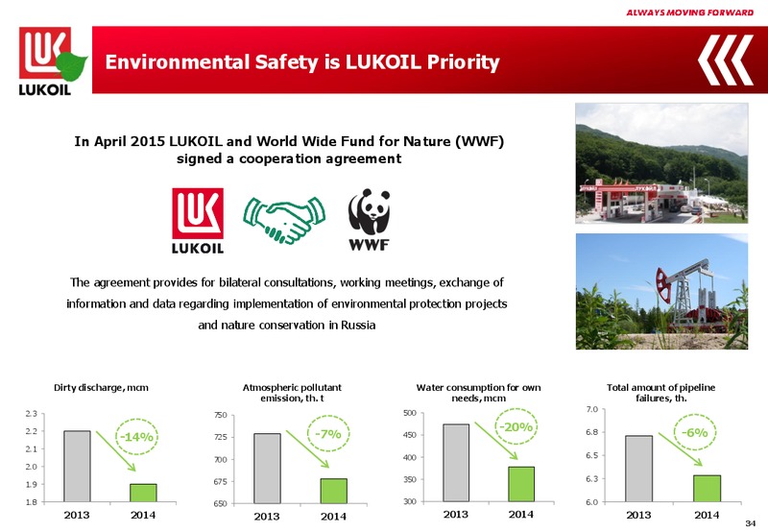Click the LUKOIL logo in the header

point(53,61)
